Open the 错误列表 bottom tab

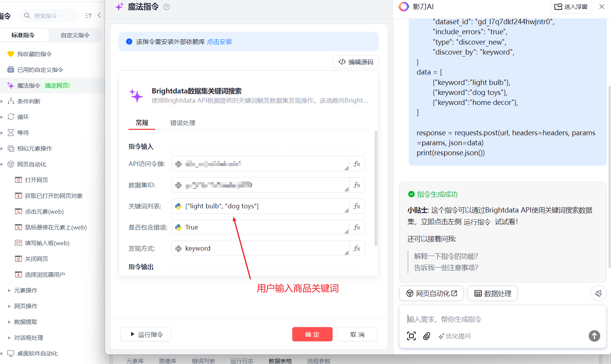[203, 361]
